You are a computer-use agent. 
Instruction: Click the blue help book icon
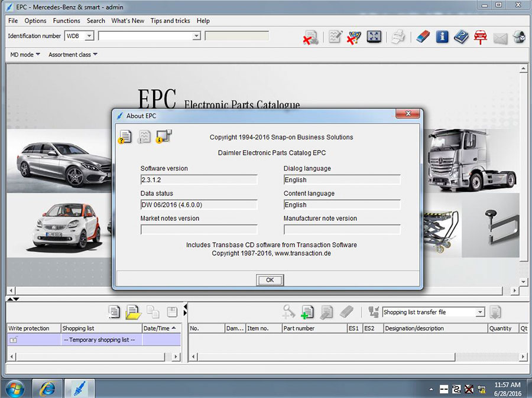pos(461,37)
